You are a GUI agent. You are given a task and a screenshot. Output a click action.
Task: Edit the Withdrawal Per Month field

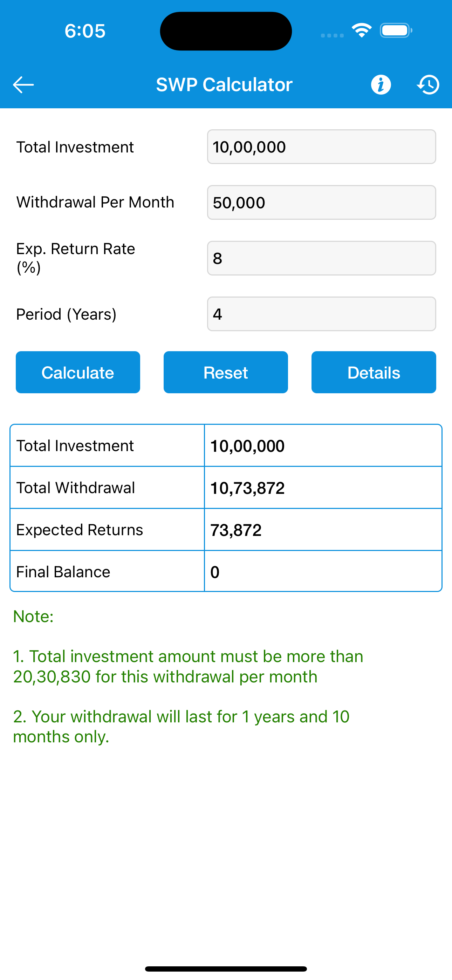click(322, 202)
